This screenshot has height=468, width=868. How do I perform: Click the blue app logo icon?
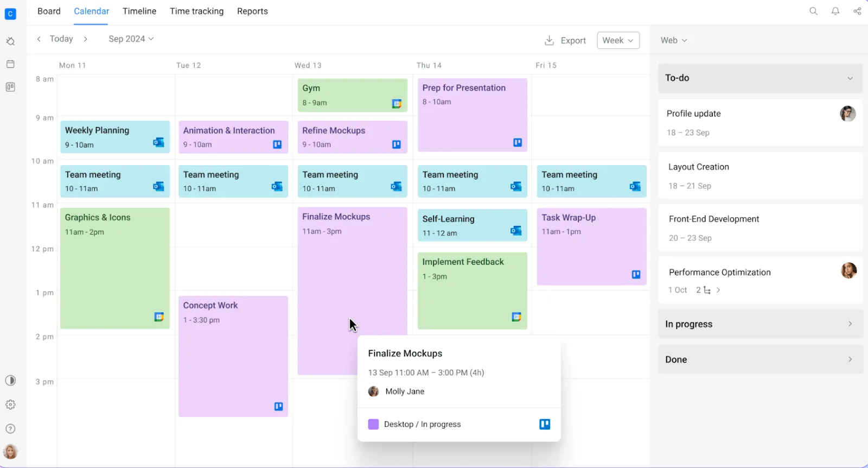(10, 14)
